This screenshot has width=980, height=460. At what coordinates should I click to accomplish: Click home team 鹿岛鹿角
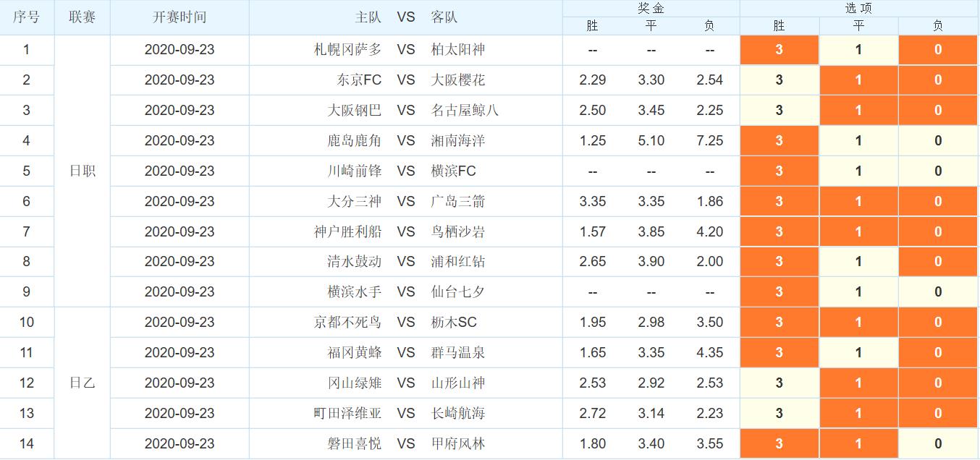[x=355, y=141]
